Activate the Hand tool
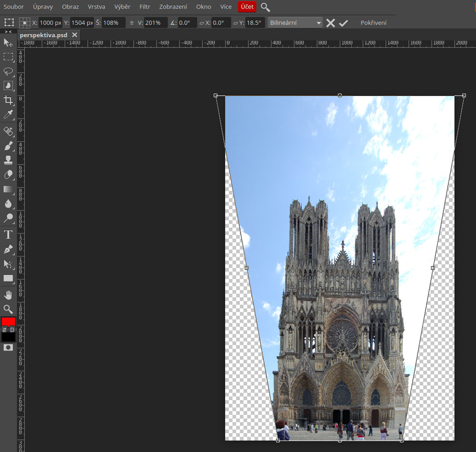This screenshot has height=452, width=476. tap(8, 295)
